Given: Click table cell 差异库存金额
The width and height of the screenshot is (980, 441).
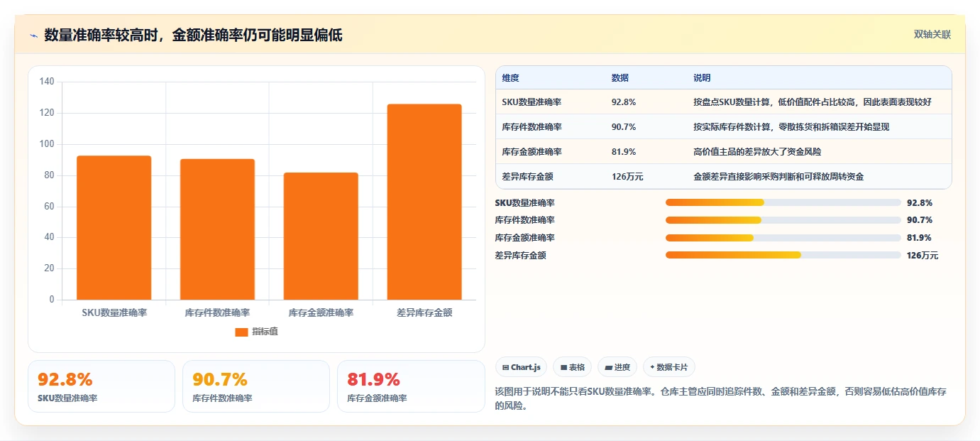Looking at the screenshot, I should (x=527, y=177).
